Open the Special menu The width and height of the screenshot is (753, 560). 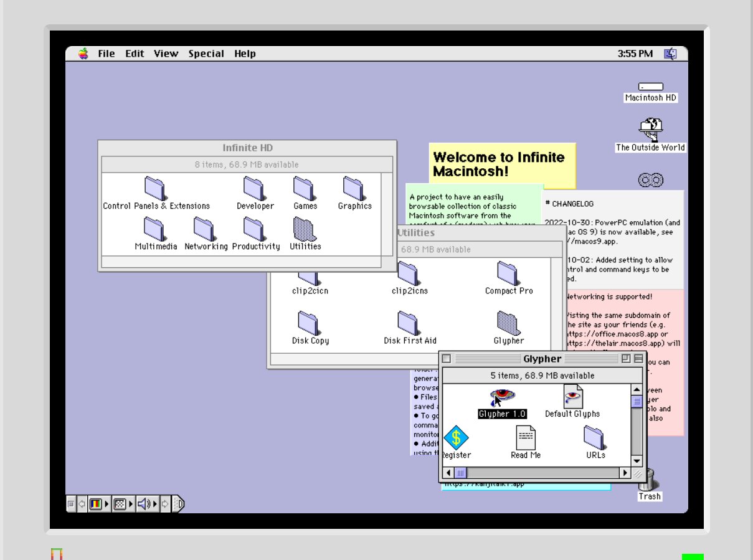pos(206,54)
